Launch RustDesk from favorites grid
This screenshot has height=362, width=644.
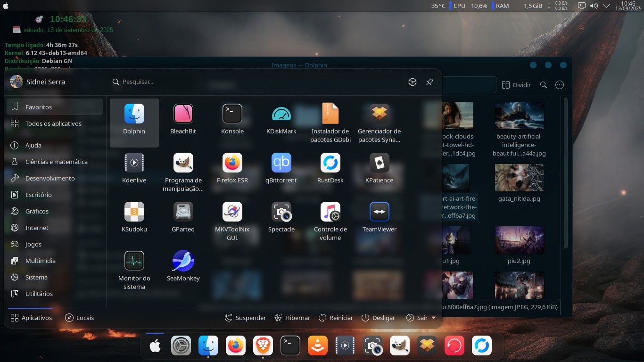pos(330,172)
